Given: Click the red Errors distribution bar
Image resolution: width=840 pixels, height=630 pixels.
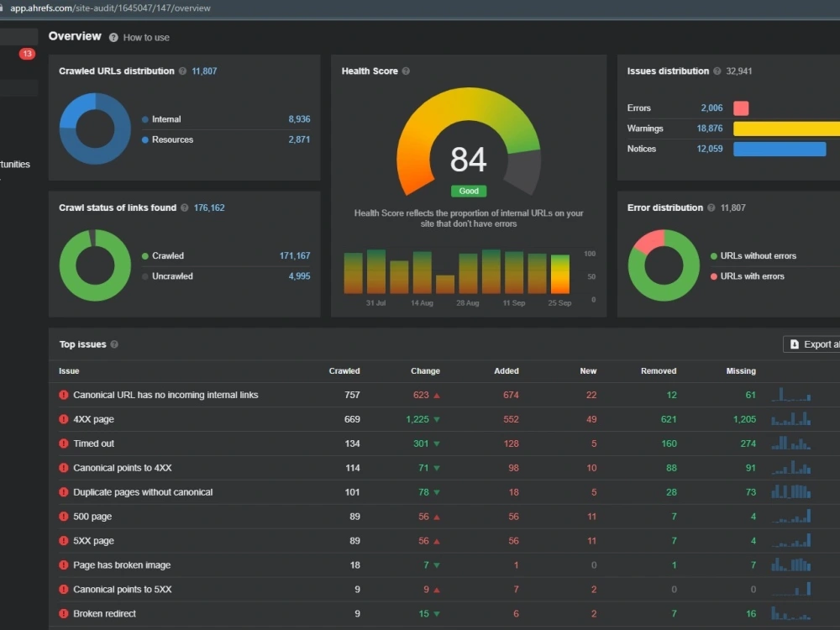Looking at the screenshot, I should (741, 108).
